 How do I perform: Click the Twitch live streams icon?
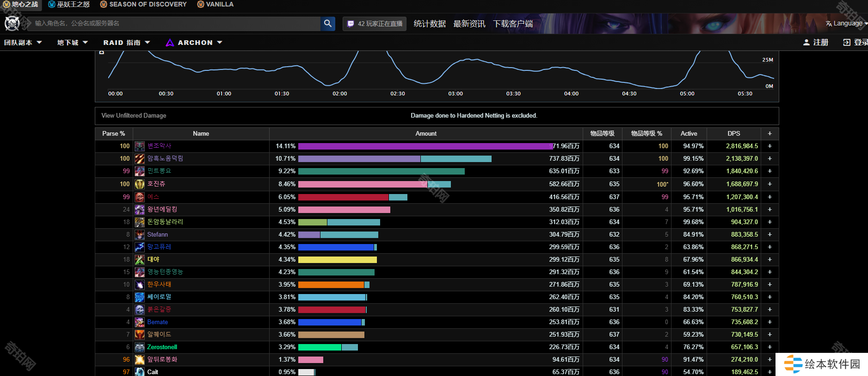coord(351,24)
